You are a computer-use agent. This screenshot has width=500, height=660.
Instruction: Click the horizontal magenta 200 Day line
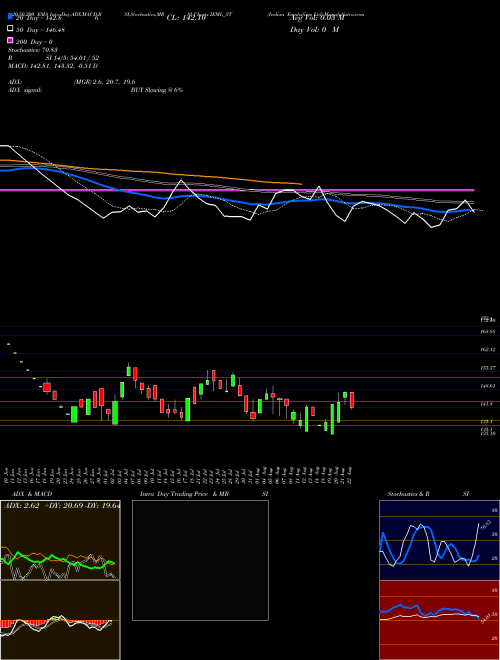pyautogui.click(x=237, y=190)
